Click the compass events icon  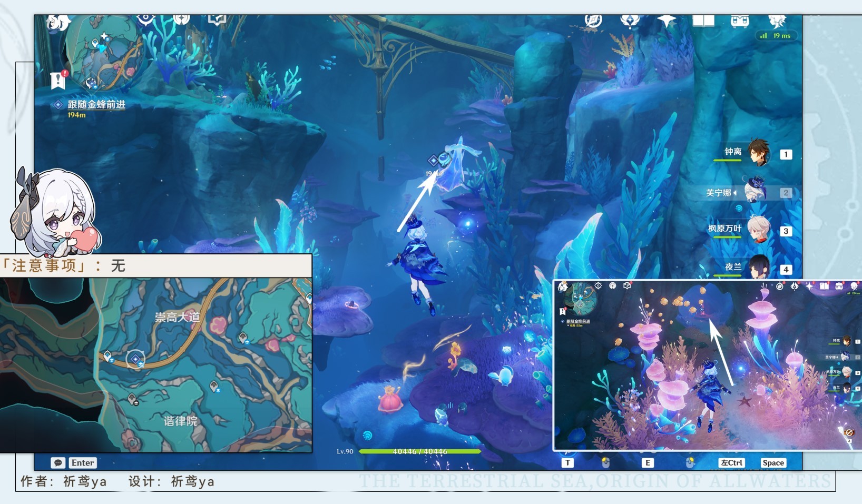click(593, 21)
